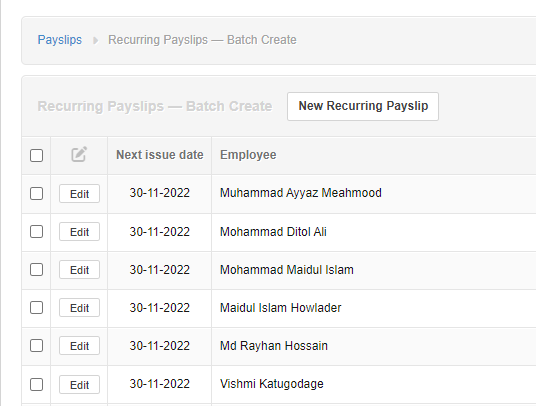Edit Vishmi Katugodage's payslip entry
The width and height of the screenshot is (536, 406).
79,384
